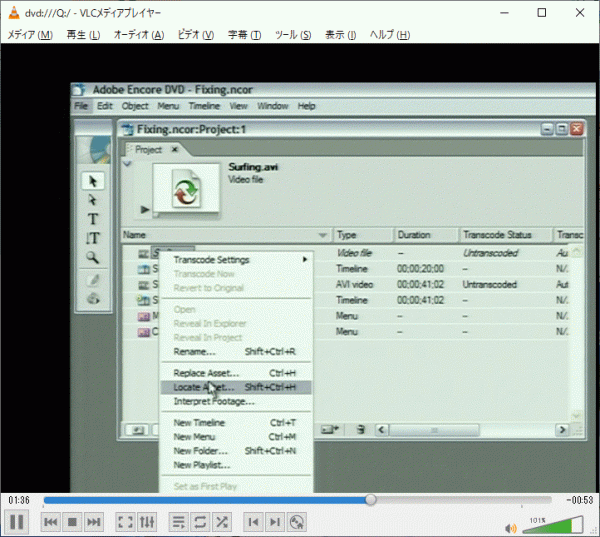Click Encore Edit menu

click(104, 106)
